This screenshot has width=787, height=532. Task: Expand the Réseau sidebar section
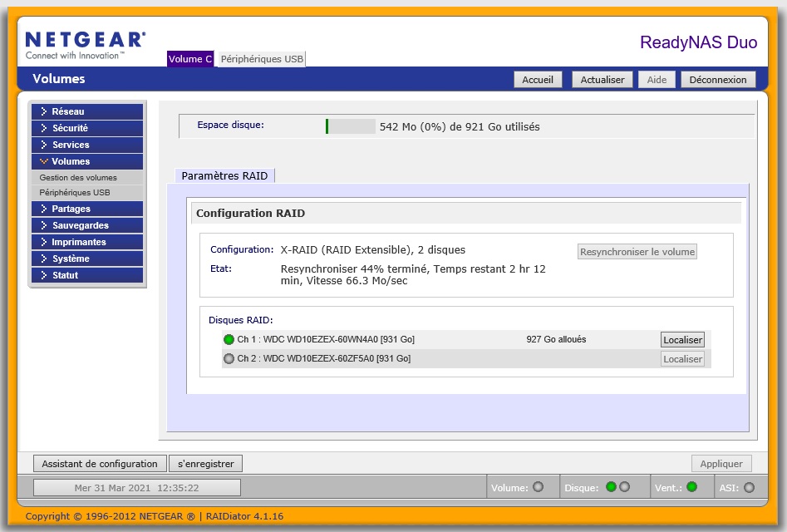point(86,111)
